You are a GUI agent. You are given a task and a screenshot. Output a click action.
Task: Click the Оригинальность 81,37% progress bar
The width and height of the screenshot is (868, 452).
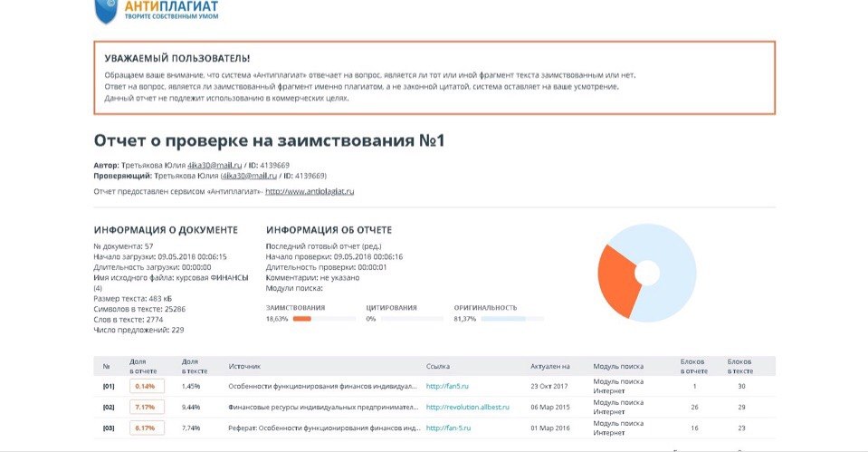(x=512, y=319)
